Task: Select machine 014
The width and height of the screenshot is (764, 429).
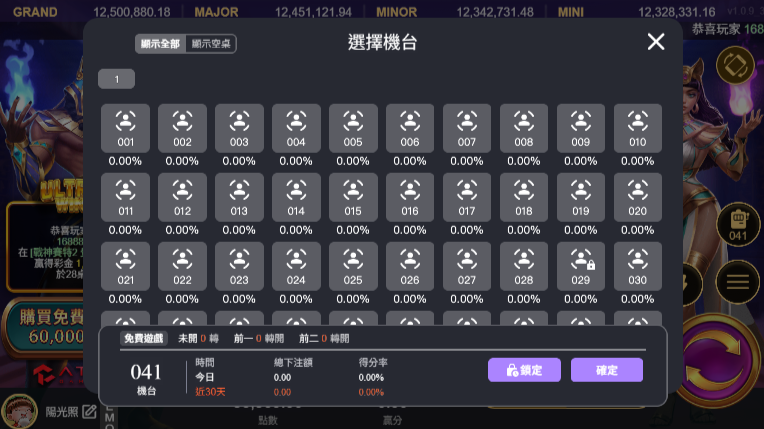Action: tap(296, 197)
